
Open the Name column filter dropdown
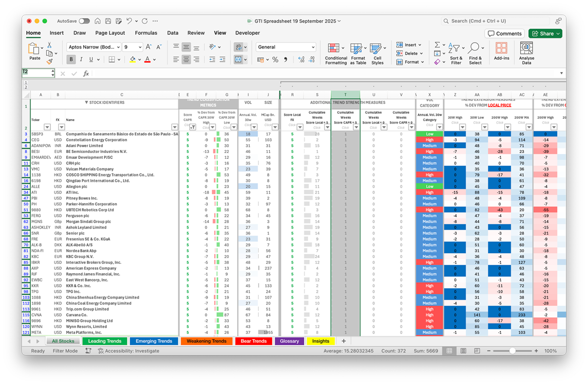[x=175, y=127]
